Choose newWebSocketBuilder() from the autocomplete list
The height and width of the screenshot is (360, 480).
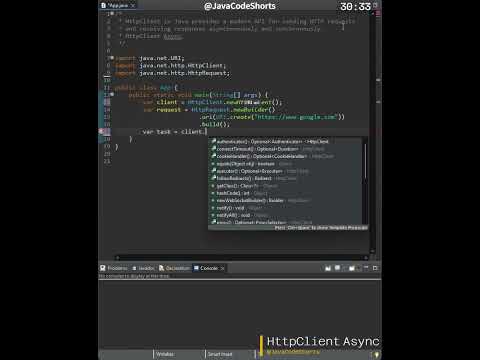pyautogui.click(x=285, y=200)
